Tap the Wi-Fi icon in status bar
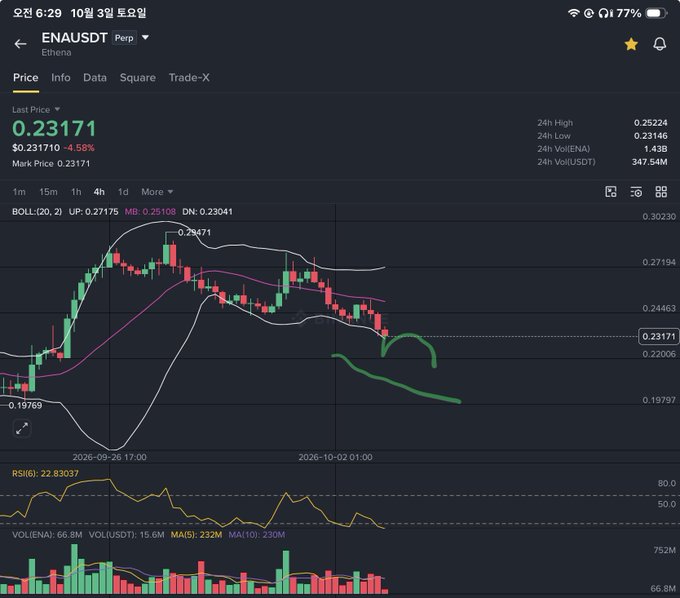680x598 pixels. point(573,13)
